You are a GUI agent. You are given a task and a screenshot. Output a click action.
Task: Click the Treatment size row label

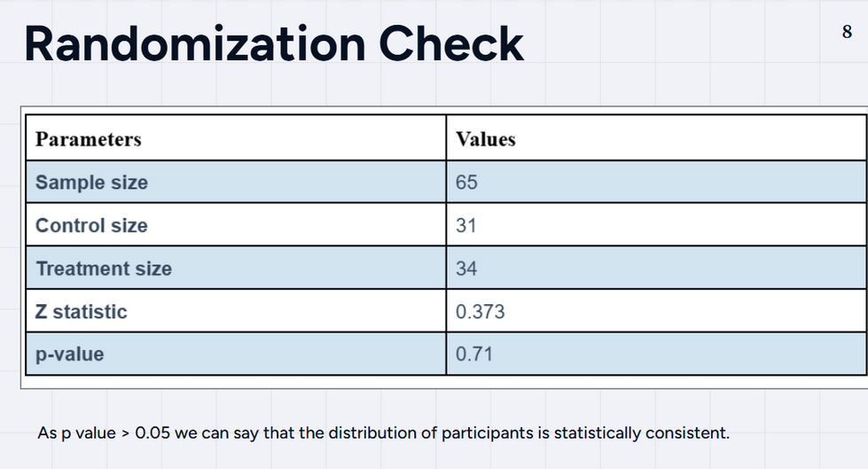(104, 269)
